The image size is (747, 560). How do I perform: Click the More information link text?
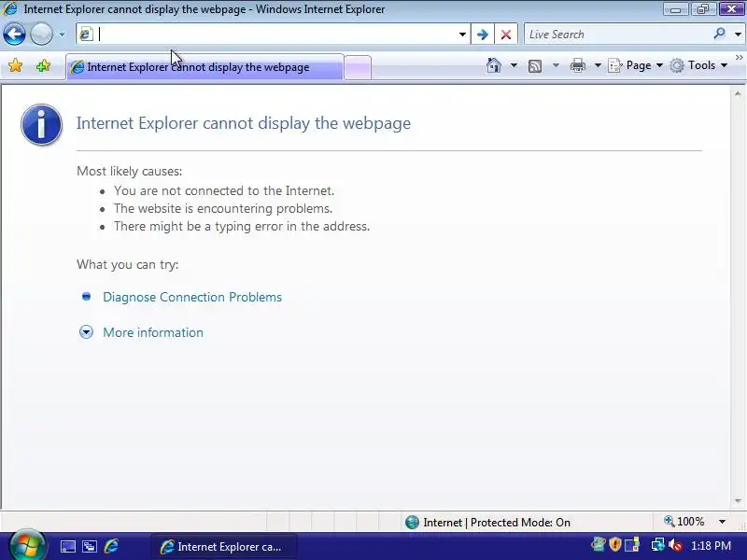[x=153, y=332]
